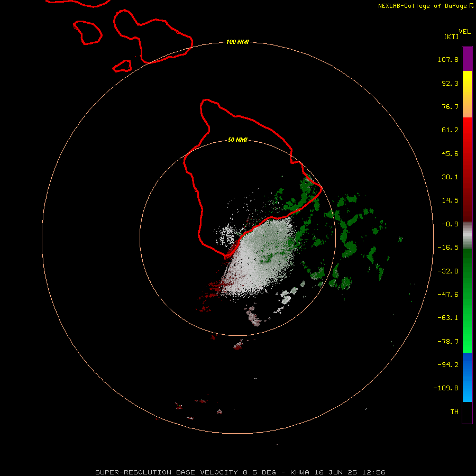Click the -63.1 legend value
476x476 pixels.
(448, 318)
